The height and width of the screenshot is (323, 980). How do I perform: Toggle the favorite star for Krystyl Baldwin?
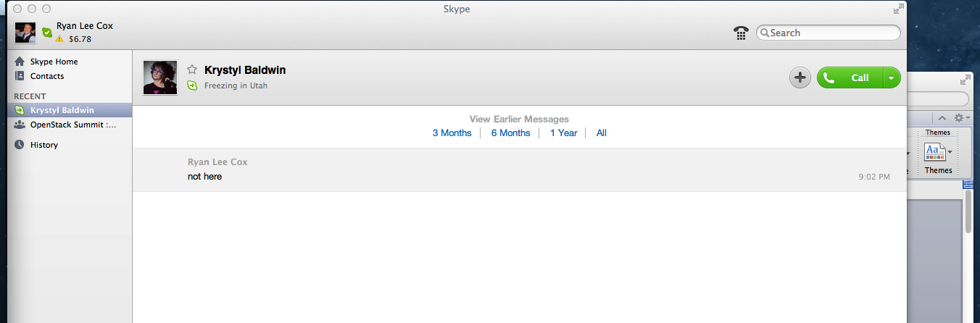(192, 70)
